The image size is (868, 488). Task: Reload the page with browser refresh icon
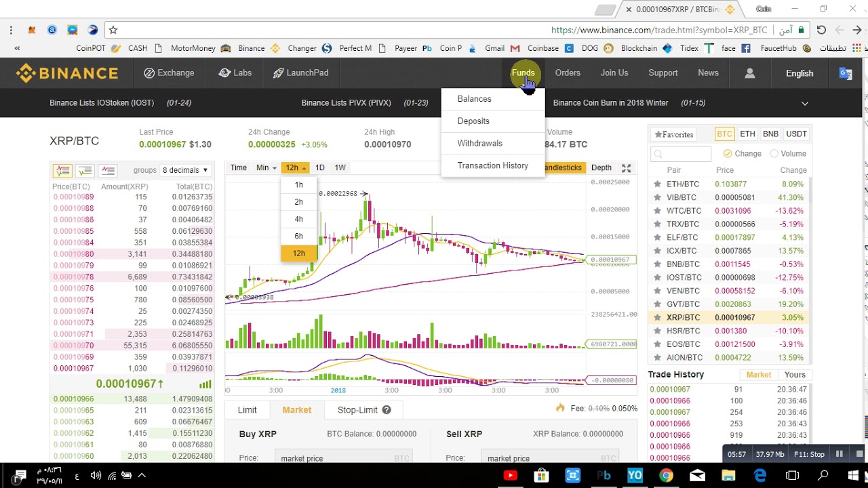[821, 30]
